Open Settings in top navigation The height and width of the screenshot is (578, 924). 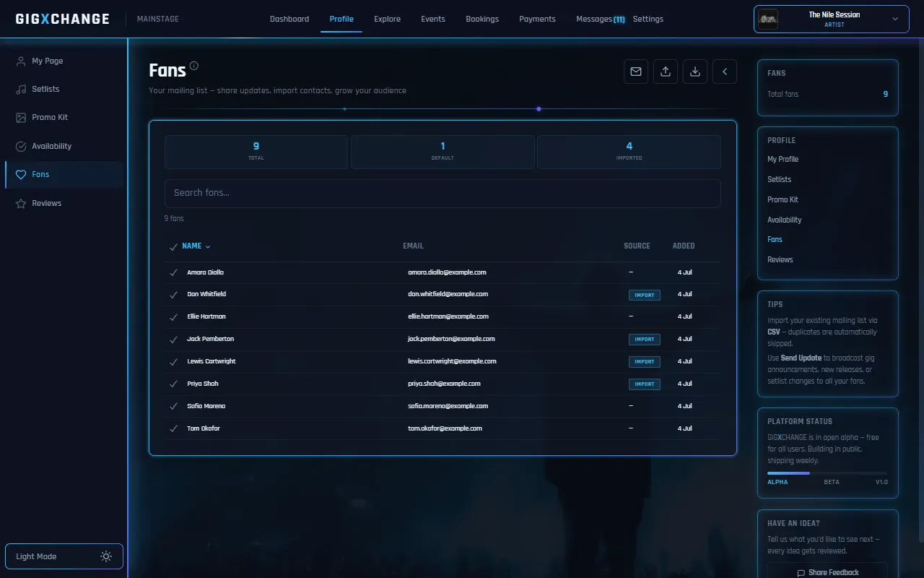click(x=648, y=19)
